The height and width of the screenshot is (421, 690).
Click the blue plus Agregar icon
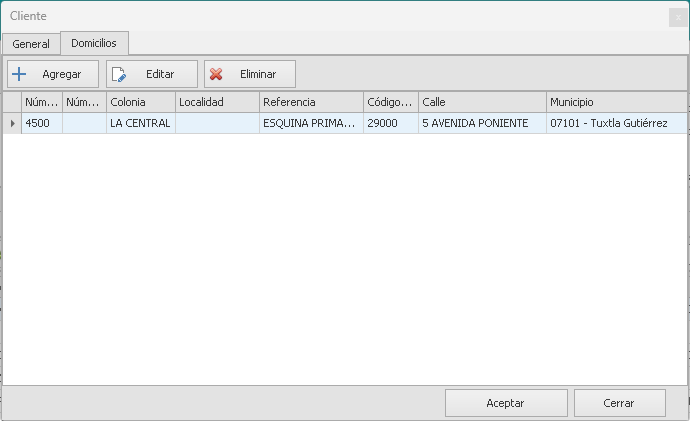[19, 74]
